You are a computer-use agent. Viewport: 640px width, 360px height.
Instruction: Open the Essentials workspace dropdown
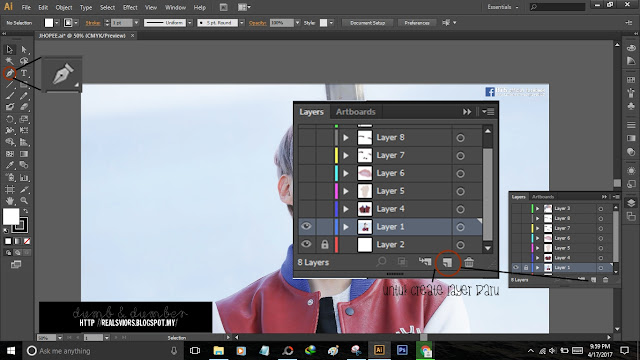pos(503,7)
